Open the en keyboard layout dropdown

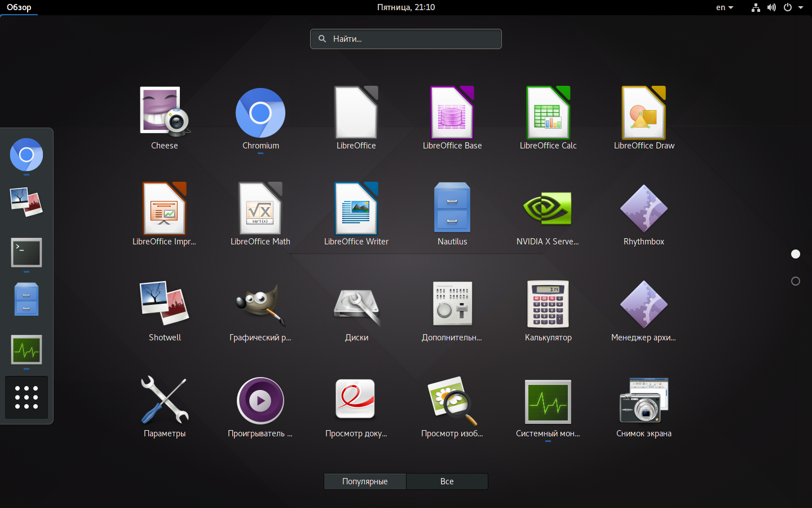click(x=725, y=7)
